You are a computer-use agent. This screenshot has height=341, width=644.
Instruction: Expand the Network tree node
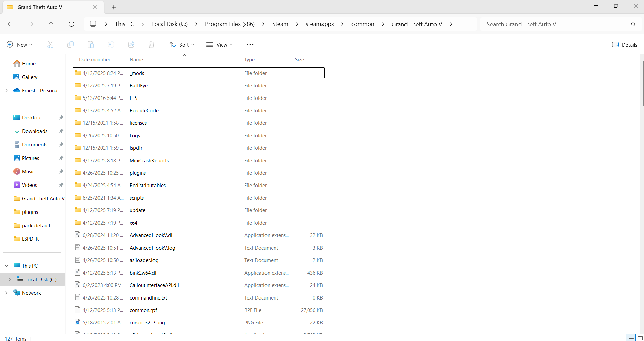6,293
